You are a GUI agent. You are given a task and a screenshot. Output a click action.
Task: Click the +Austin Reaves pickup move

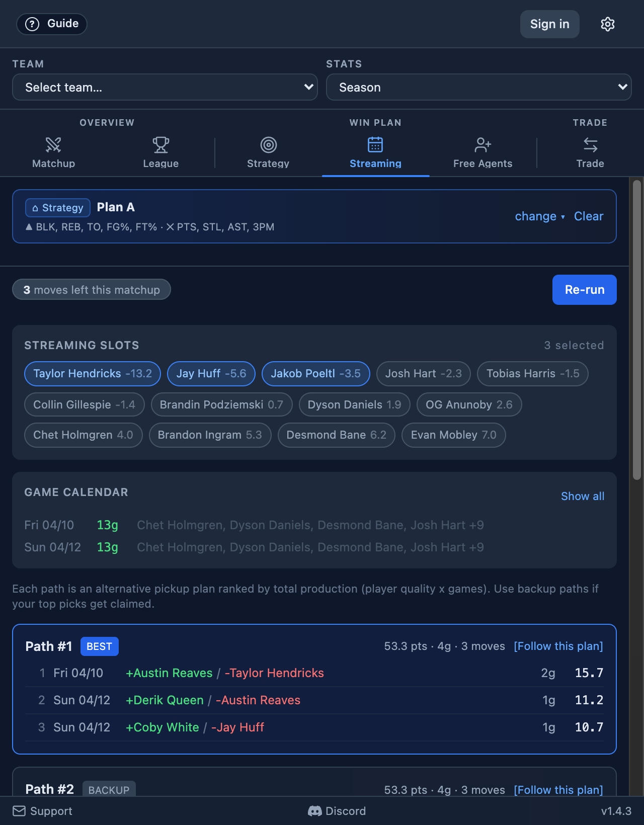pyautogui.click(x=169, y=673)
